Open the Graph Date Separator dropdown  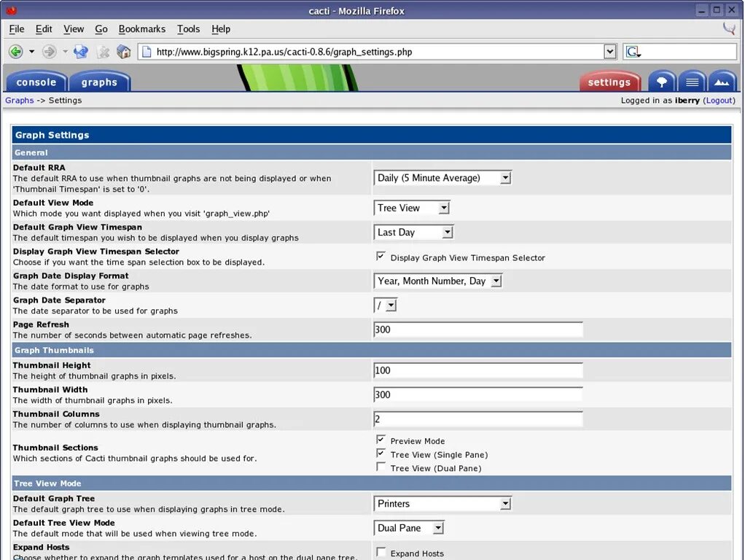tap(385, 306)
